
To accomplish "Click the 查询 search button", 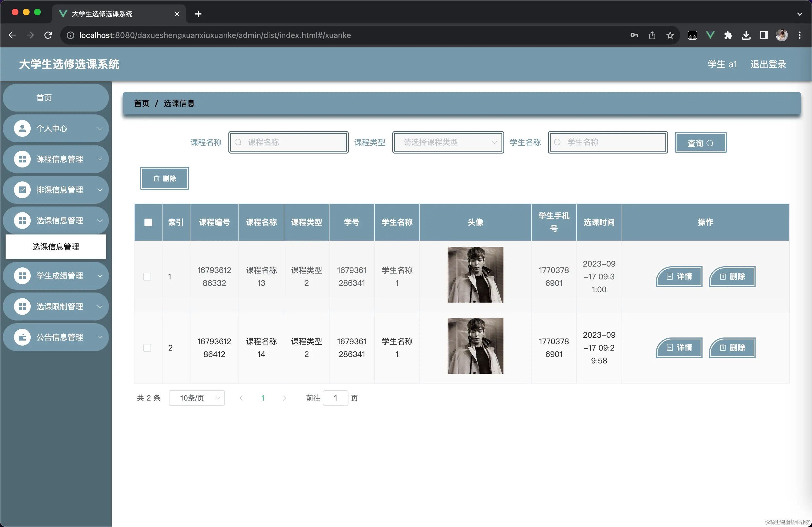I will [700, 143].
